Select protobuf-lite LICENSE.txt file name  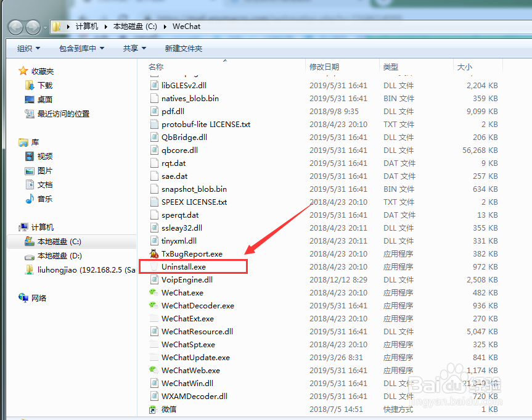click(x=206, y=124)
